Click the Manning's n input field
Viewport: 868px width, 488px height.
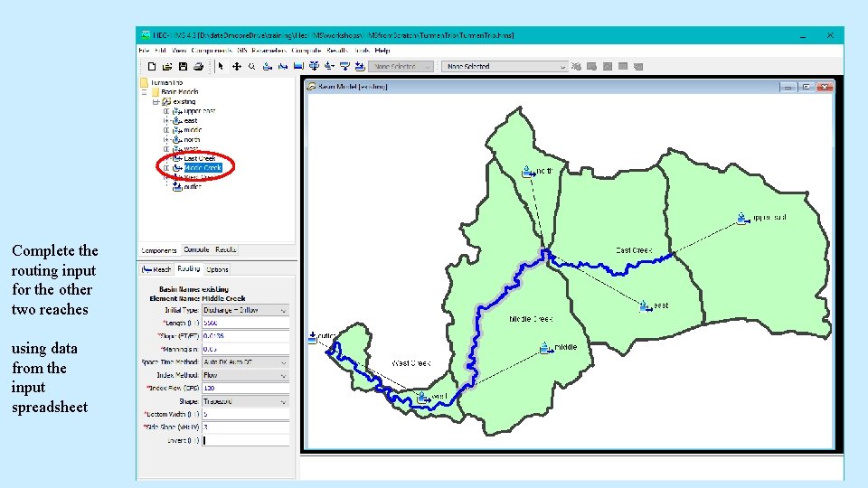[245, 349]
